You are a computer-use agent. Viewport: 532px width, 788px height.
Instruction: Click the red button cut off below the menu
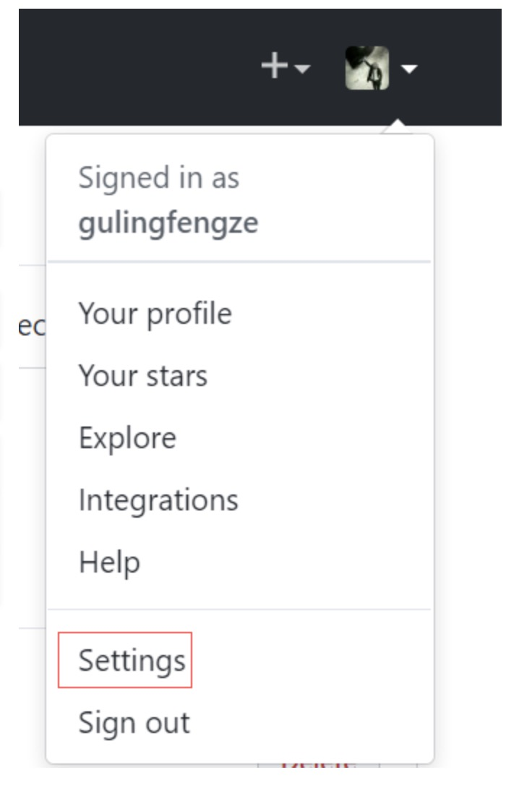[x=318, y=766]
